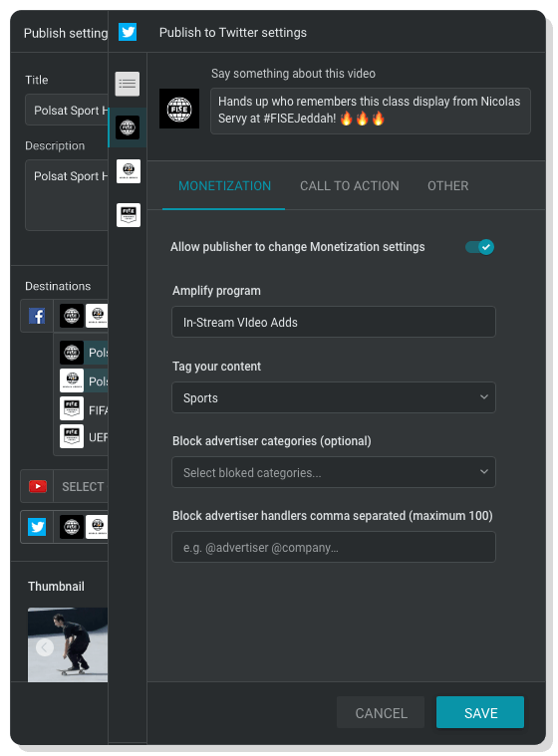Toggle Allow publisher to change Monetization settings
Screen dimensions: 558x756
click(x=479, y=247)
